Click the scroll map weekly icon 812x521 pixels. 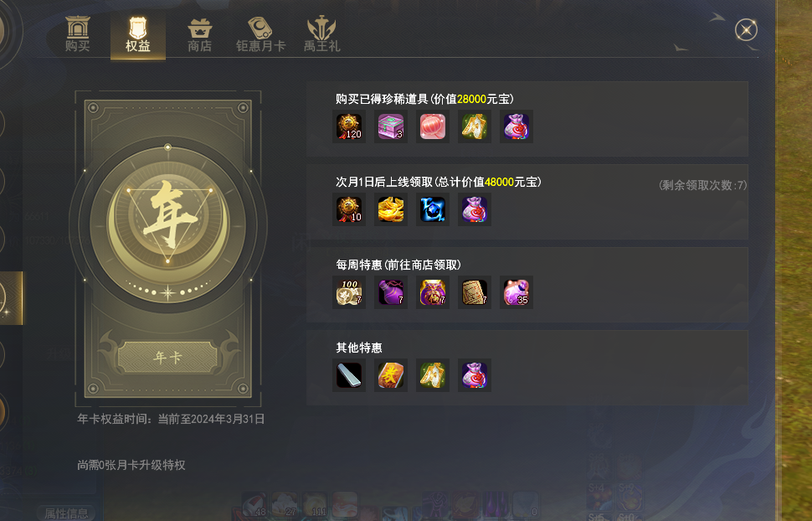click(x=475, y=292)
